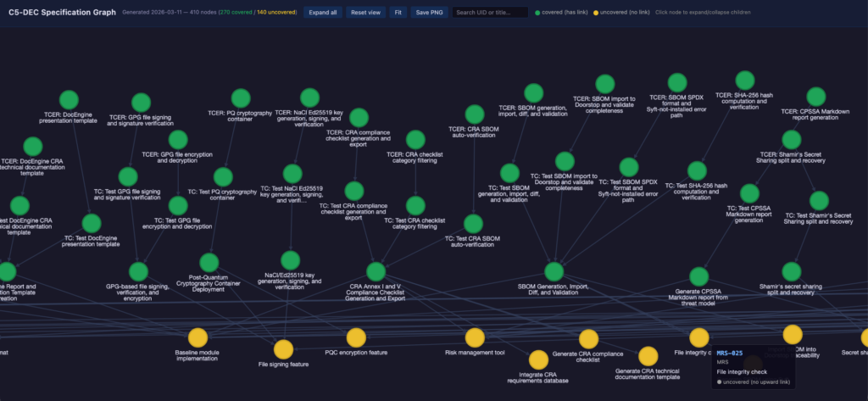The height and width of the screenshot is (401, 868).
Task: Focus the Search UID or title field
Action: (x=490, y=13)
